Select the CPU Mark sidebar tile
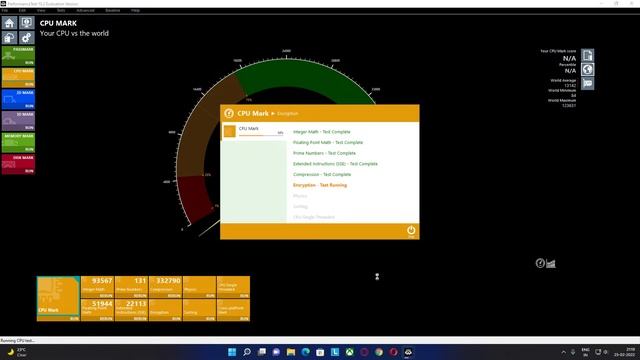Viewport: 640px width, 360px height. [18, 78]
